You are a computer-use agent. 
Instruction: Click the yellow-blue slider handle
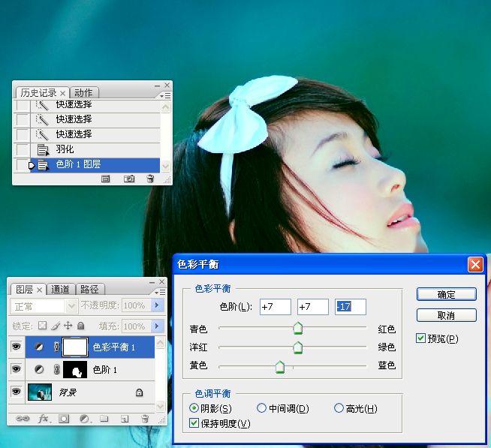point(280,366)
